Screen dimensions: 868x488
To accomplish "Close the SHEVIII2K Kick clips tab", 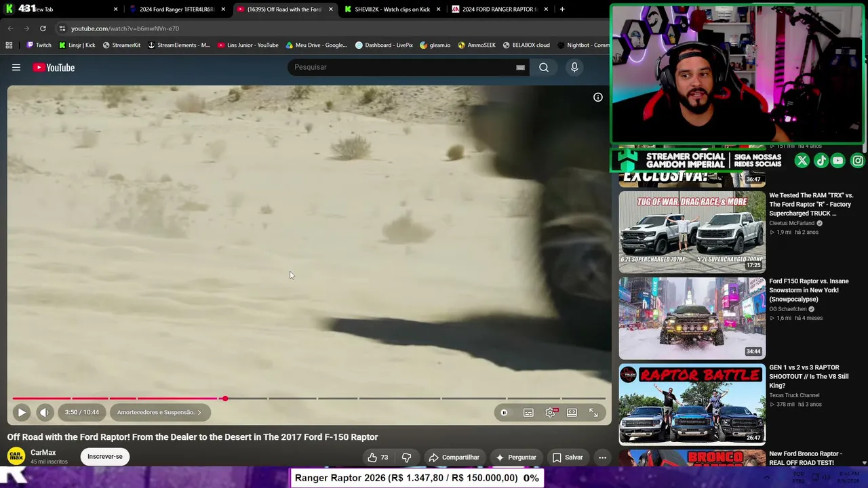I will [438, 9].
